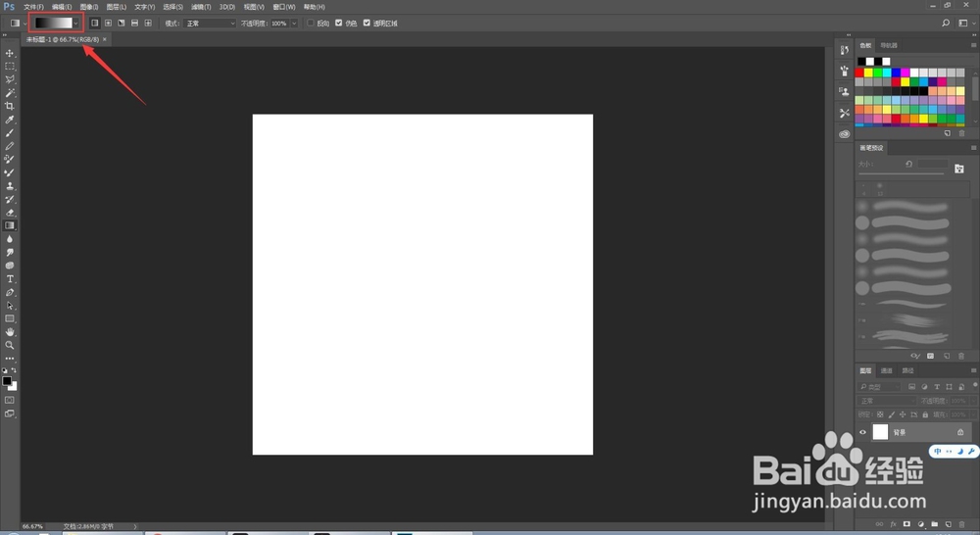Create new adjustment layer icon
This screenshot has width=980, height=535.
920,524
